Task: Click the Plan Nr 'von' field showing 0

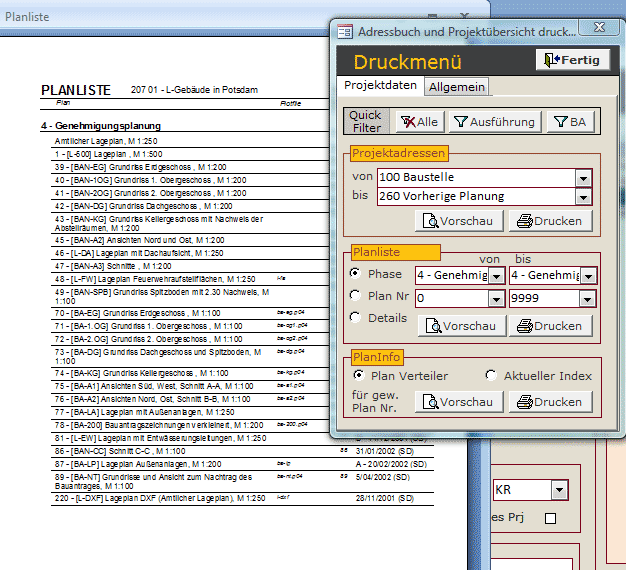Action: click(x=452, y=299)
